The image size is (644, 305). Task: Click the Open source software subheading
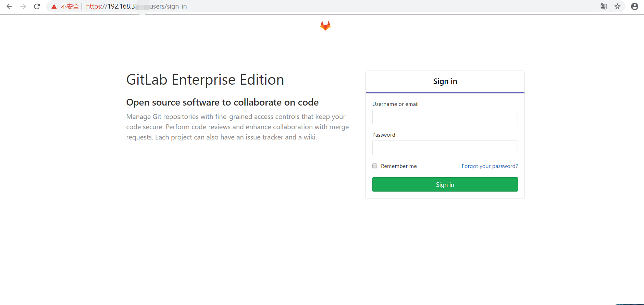click(222, 102)
